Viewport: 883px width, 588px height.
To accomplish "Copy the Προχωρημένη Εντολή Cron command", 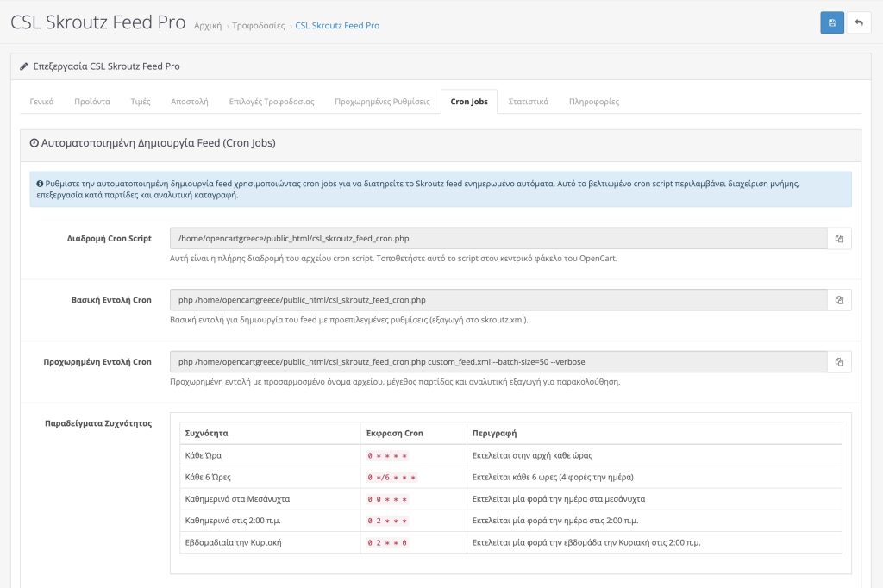I will (x=839, y=361).
